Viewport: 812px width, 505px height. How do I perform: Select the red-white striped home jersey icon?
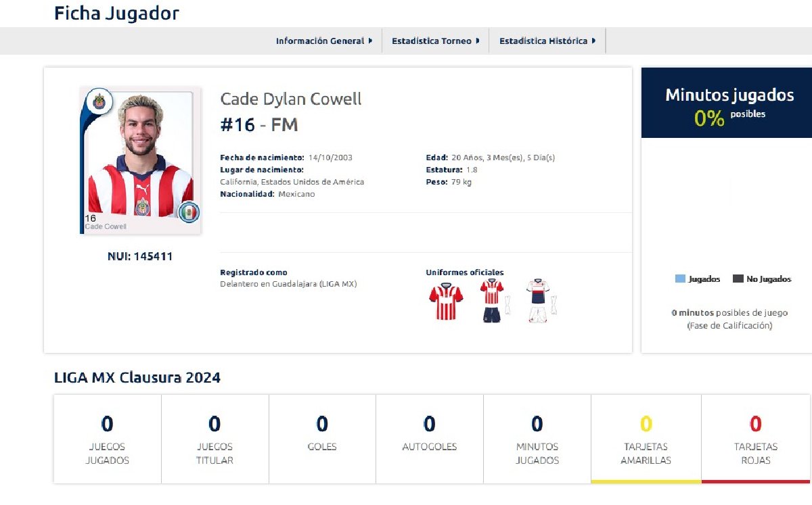tap(446, 301)
